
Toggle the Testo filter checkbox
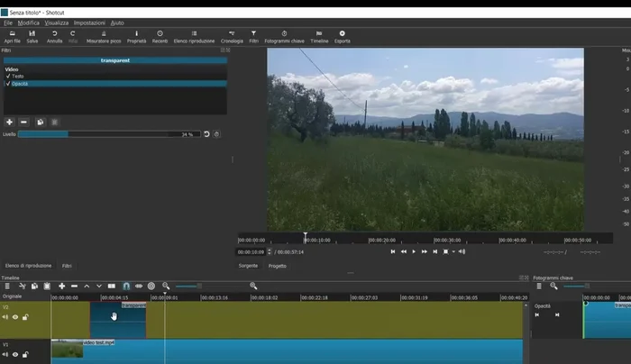click(x=8, y=76)
